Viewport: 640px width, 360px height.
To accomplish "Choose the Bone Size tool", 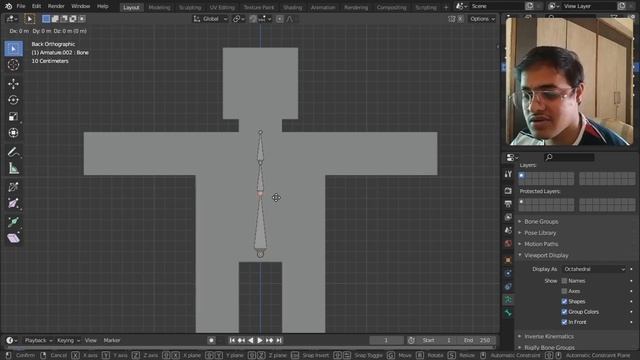I will point(13,203).
